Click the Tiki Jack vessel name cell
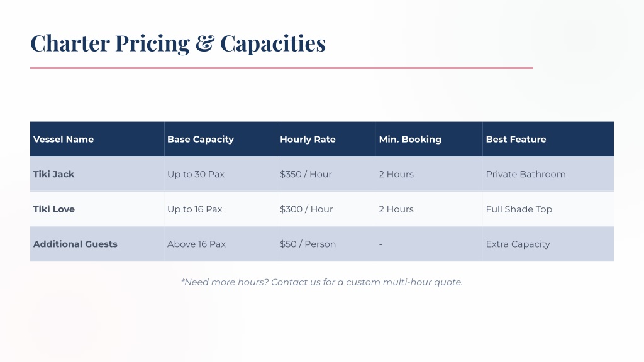 (x=97, y=174)
